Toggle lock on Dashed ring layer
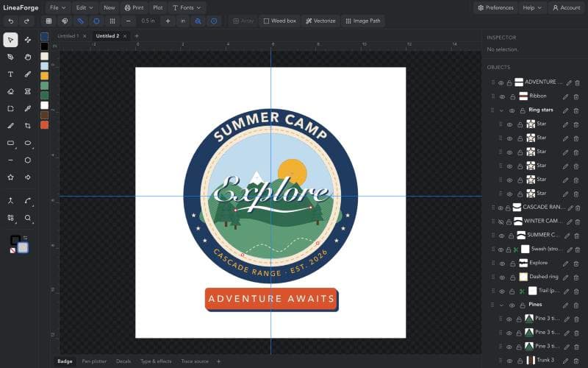Viewport: 588px width, 368px height. click(x=512, y=277)
